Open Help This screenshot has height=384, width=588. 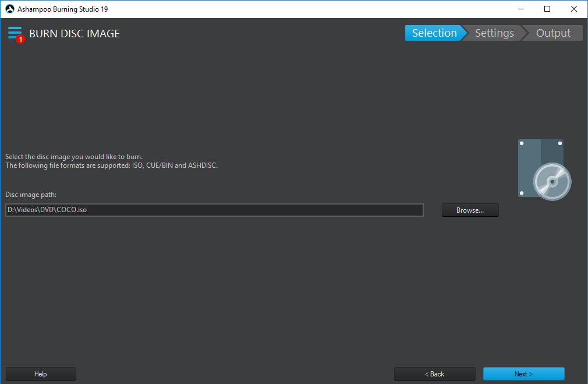tap(41, 374)
